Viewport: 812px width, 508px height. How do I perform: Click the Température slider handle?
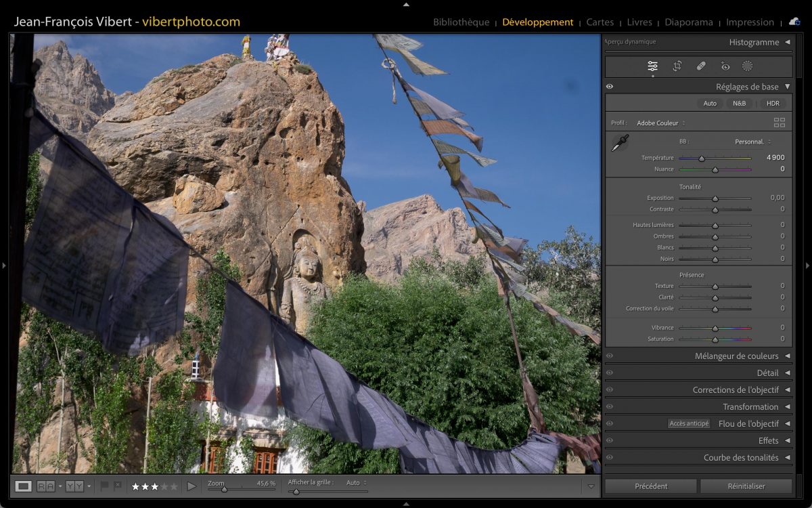point(702,158)
